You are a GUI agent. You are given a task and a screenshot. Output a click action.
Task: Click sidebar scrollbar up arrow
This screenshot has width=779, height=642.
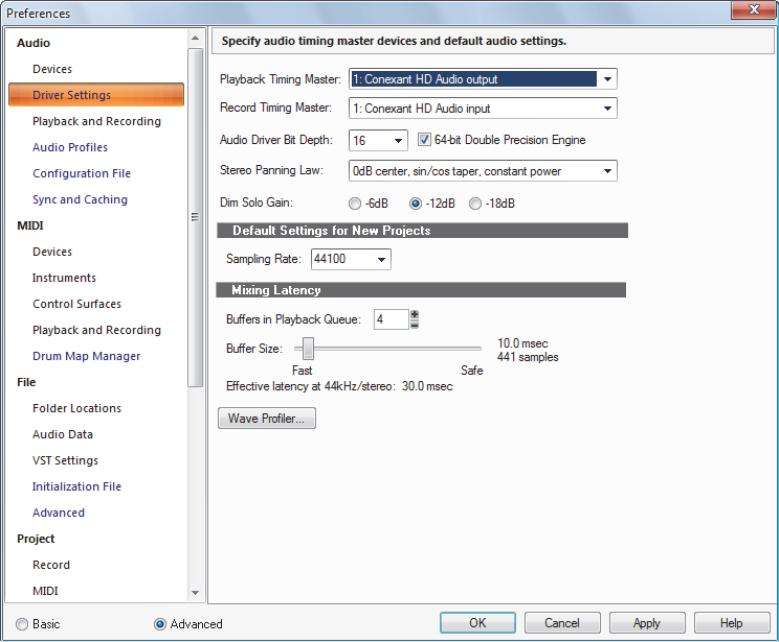[195, 38]
